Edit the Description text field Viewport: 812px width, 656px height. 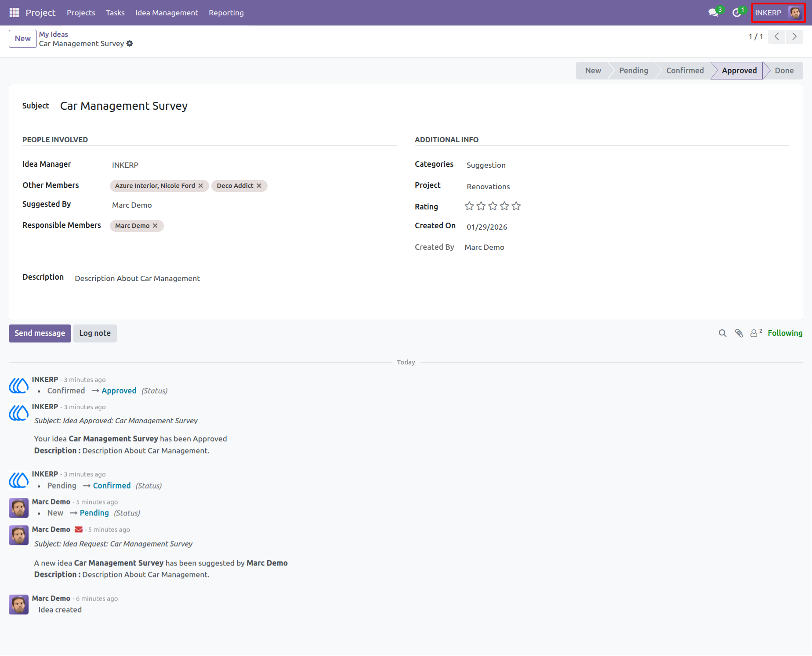tap(137, 278)
